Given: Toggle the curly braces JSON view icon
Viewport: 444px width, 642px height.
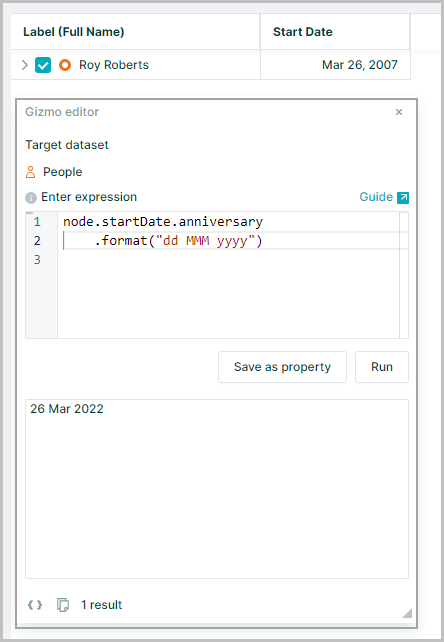Looking at the screenshot, I should (x=35, y=605).
